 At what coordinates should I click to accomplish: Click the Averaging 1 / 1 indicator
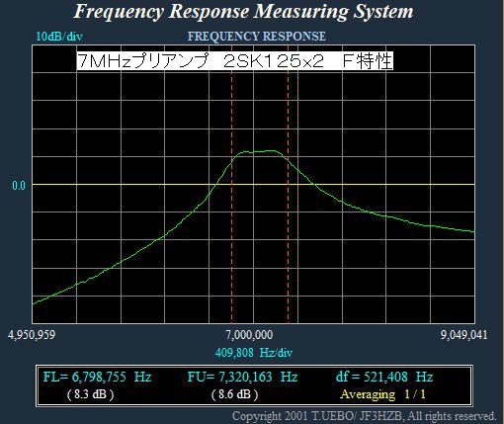(x=382, y=394)
